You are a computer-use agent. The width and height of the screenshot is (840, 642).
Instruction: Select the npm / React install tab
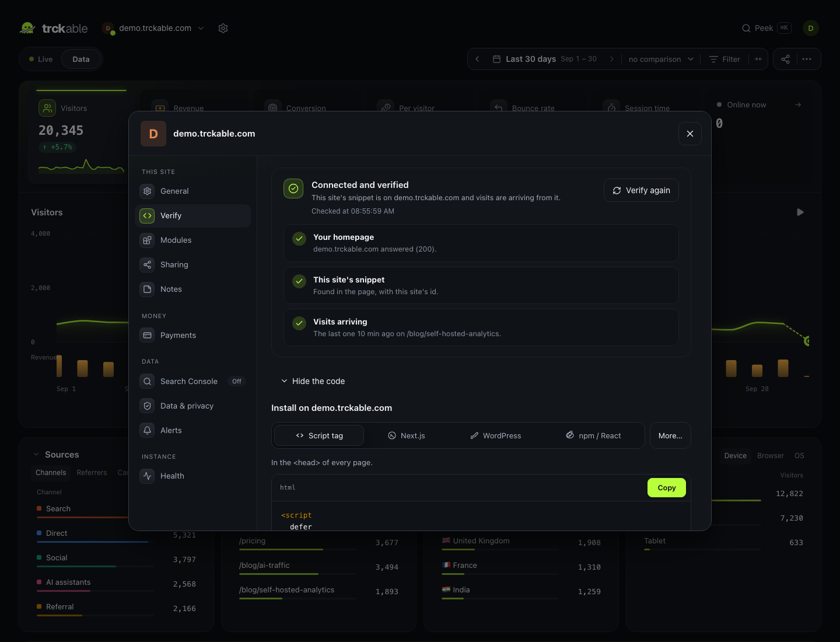(593, 435)
